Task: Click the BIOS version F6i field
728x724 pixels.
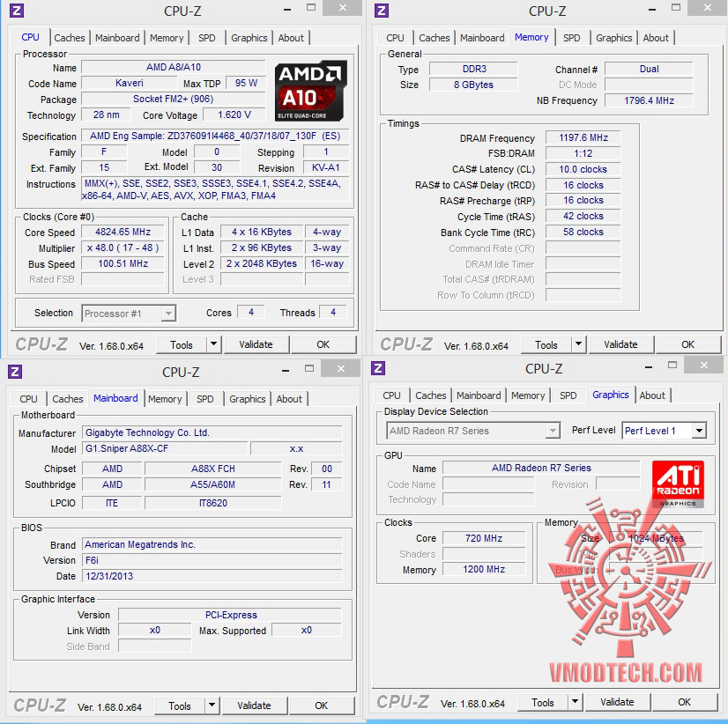Action: [212, 560]
